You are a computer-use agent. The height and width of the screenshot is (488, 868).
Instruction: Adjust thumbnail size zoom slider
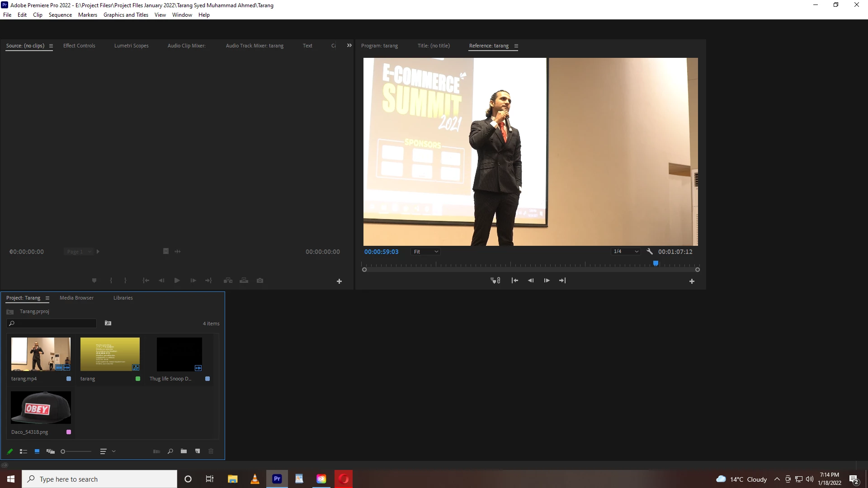click(x=63, y=451)
